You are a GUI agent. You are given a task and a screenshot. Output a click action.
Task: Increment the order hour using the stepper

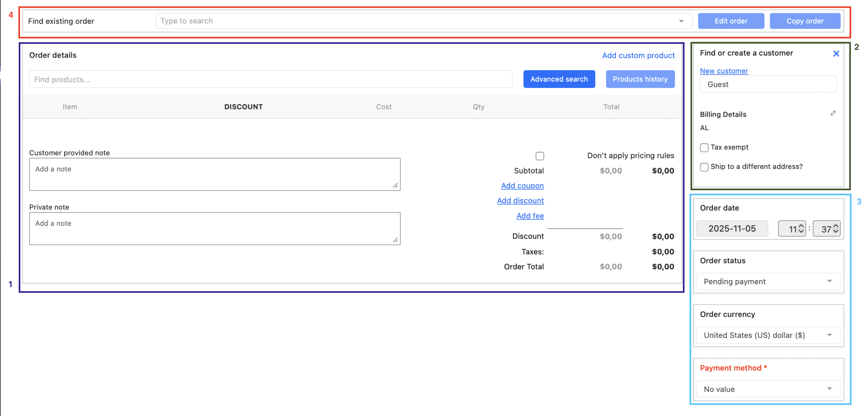(x=801, y=226)
